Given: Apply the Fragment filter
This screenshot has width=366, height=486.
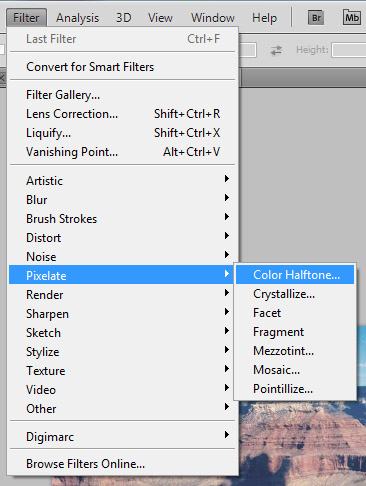Looking at the screenshot, I should (x=295, y=332).
